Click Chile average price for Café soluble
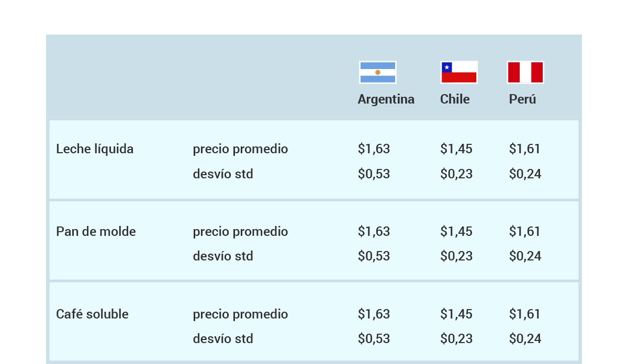This screenshot has width=628, height=364. pyautogui.click(x=456, y=314)
